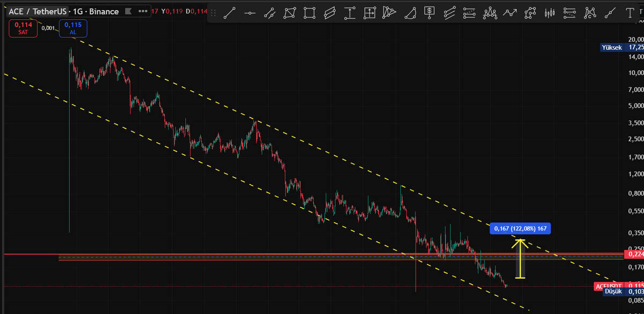Image resolution: width=644 pixels, height=314 pixels.
Task: Click the Yüksek high price label
Action: pyautogui.click(x=612, y=48)
